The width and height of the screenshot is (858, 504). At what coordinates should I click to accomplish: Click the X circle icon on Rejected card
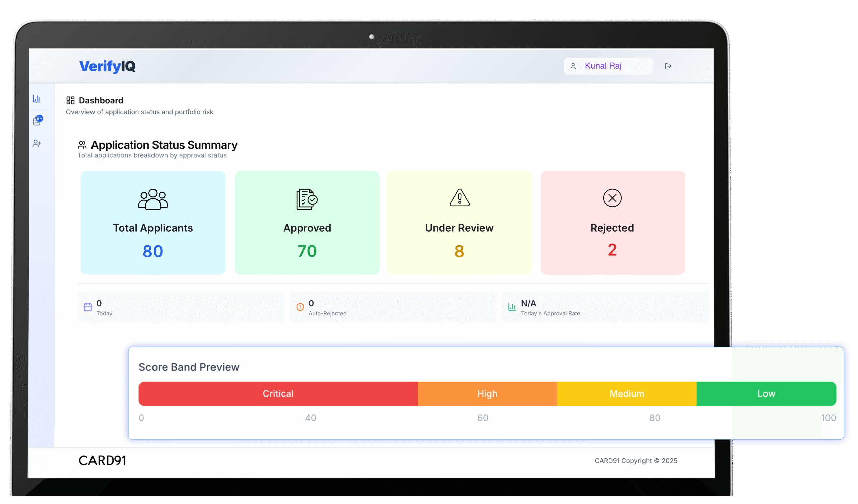612,198
